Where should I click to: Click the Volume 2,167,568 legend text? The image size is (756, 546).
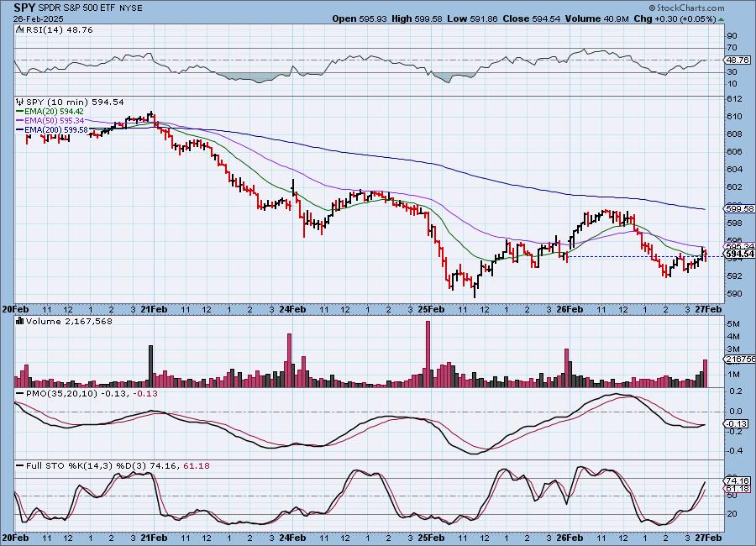tap(69, 321)
